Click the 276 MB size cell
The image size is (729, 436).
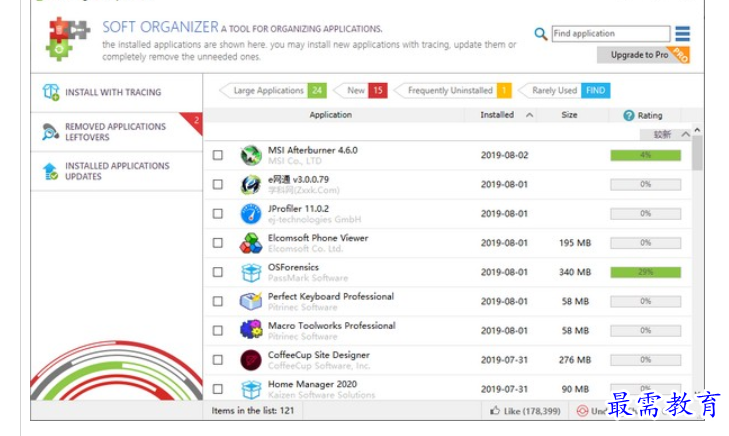[x=575, y=360]
